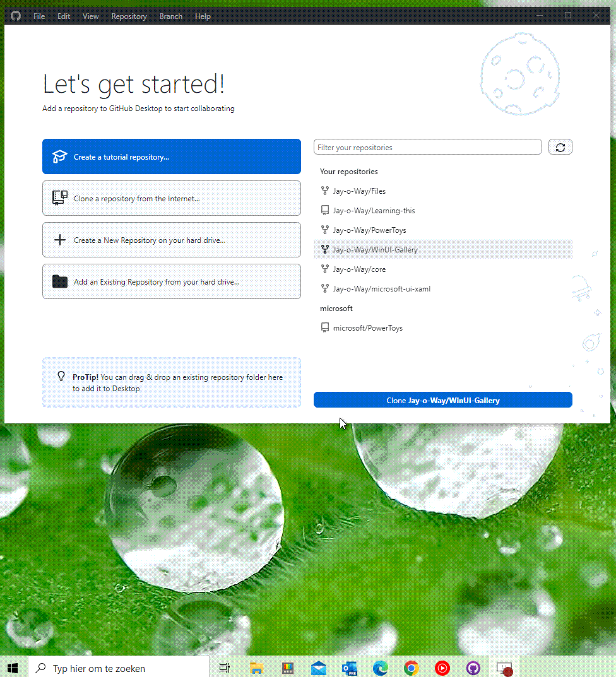Click the plus icon for Create New Repository
The height and width of the screenshot is (677, 616).
59,240
